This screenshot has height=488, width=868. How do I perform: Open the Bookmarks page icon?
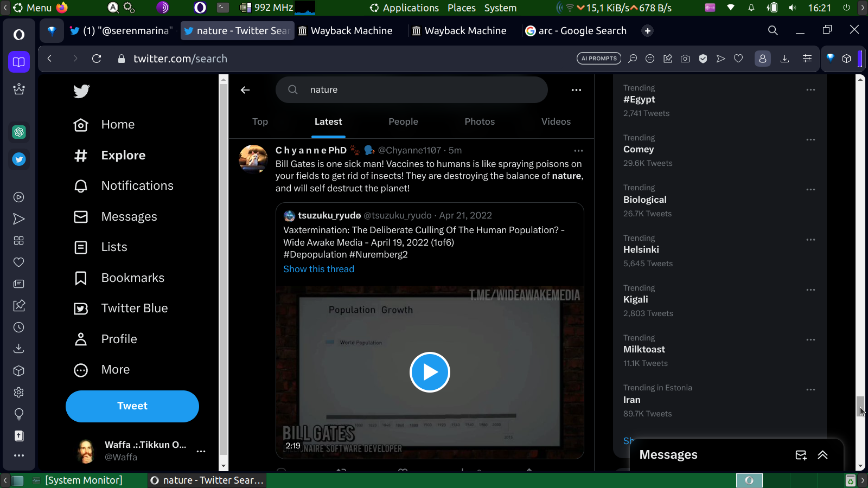pos(81,278)
